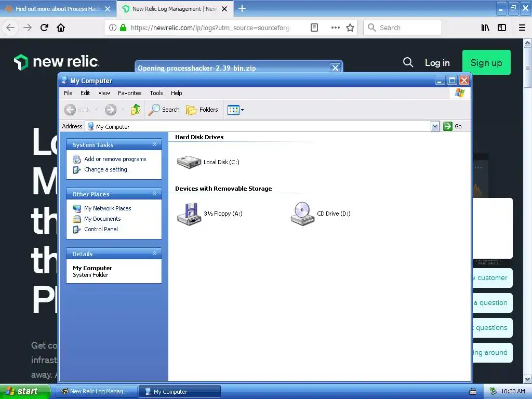Open a new browser tab
Viewport: 532px width, 399px height.
click(x=242, y=8)
